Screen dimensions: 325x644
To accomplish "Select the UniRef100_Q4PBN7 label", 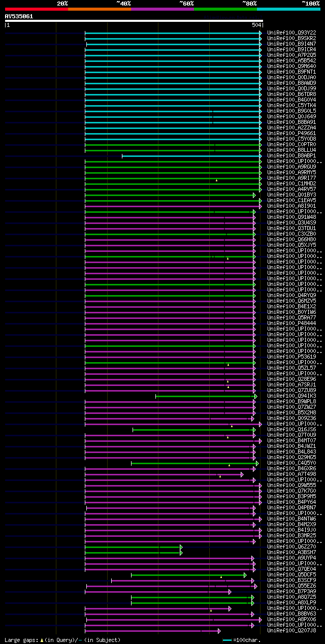I will coord(291,507).
